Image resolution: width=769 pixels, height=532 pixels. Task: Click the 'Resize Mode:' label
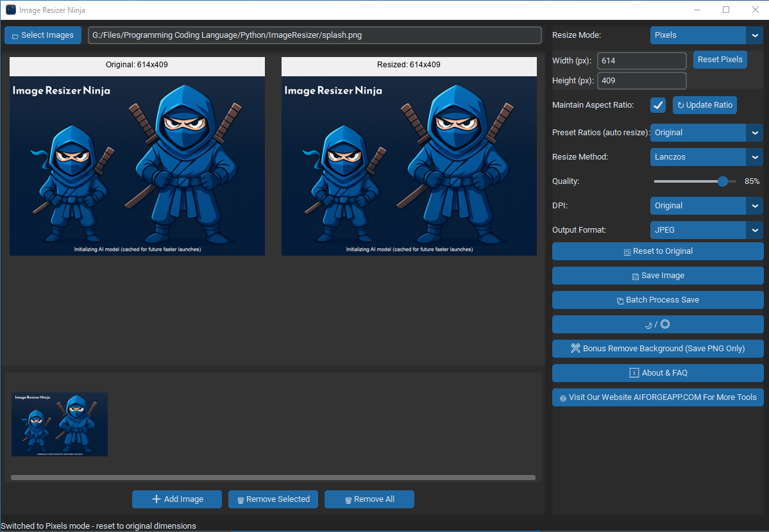click(576, 35)
